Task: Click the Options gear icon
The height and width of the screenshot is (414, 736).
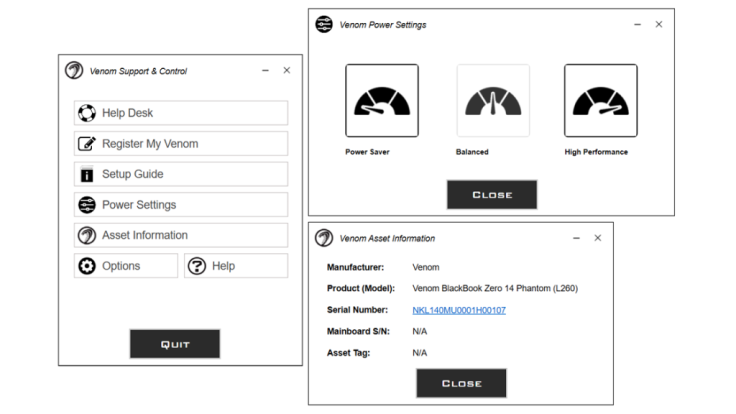Action: (x=87, y=266)
